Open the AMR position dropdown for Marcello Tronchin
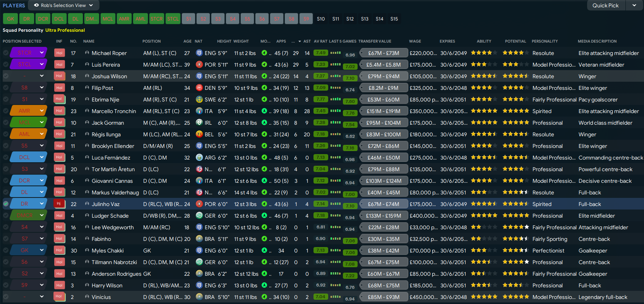644x304 pixels. 41,111
